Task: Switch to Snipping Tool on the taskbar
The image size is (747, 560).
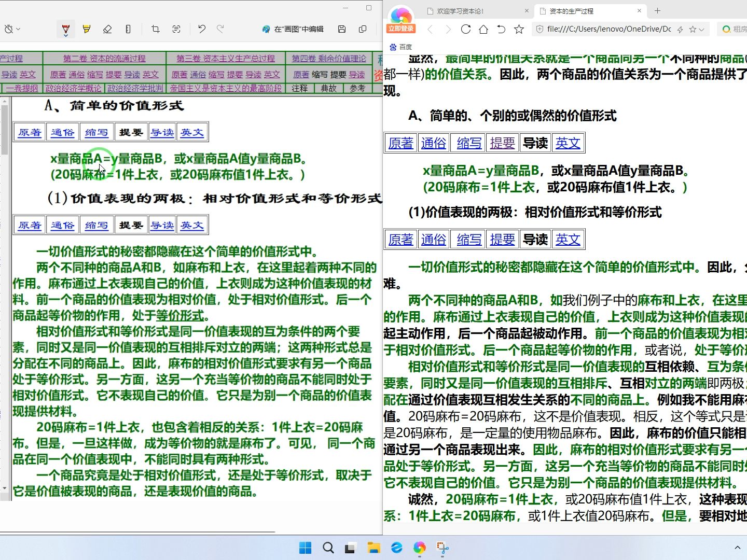Action: click(442, 548)
